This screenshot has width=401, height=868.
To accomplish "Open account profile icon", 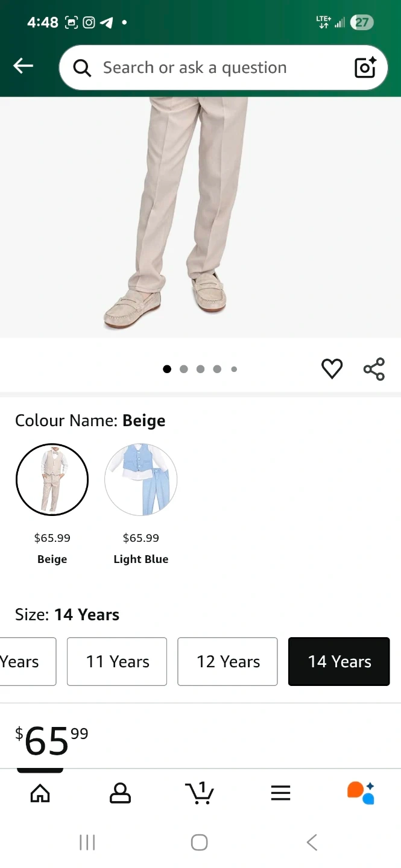I will (x=120, y=793).
